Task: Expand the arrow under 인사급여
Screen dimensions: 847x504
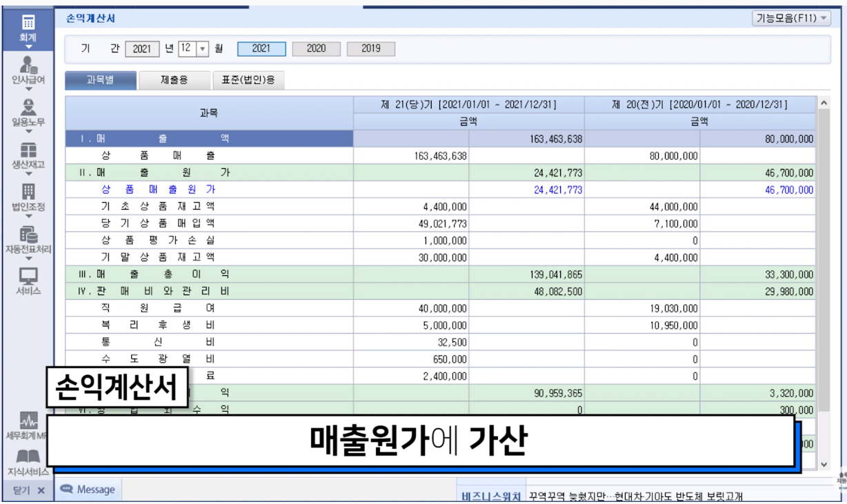Action: 28,89
